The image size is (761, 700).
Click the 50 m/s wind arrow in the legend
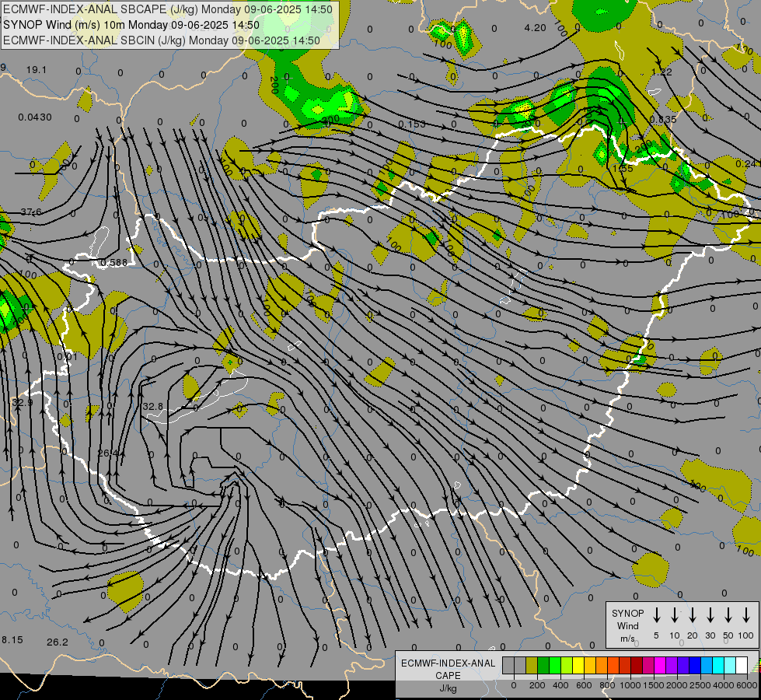[728, 615]
